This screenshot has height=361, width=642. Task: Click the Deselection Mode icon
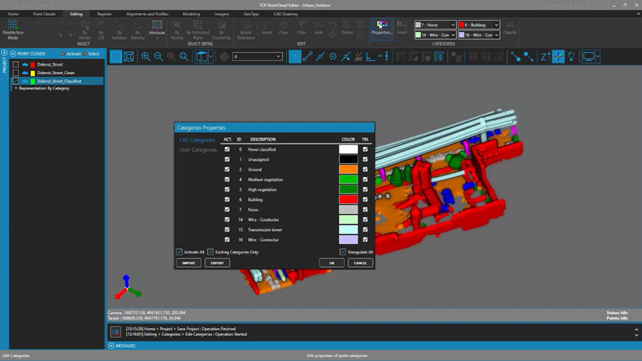coord(13,25)
